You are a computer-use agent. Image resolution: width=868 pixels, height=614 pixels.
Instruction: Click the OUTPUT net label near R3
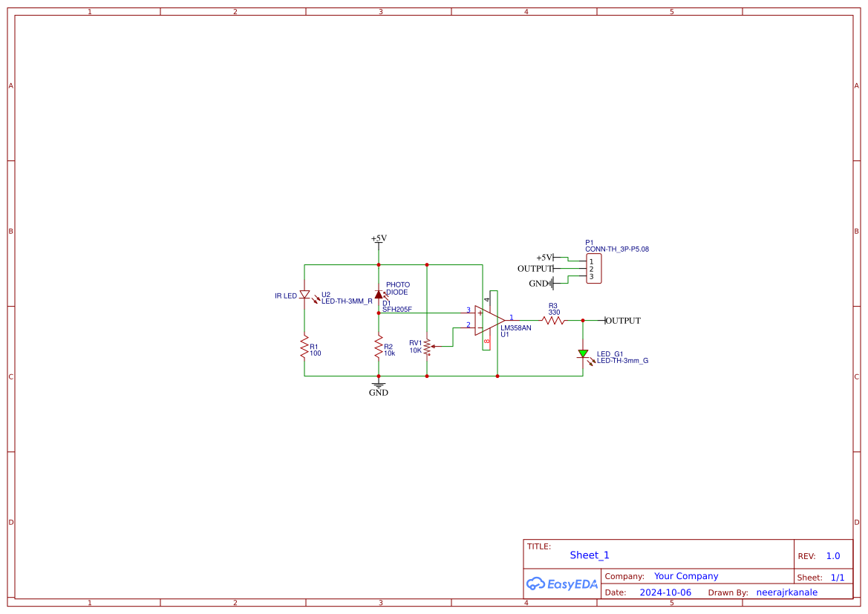coord(622,320)
